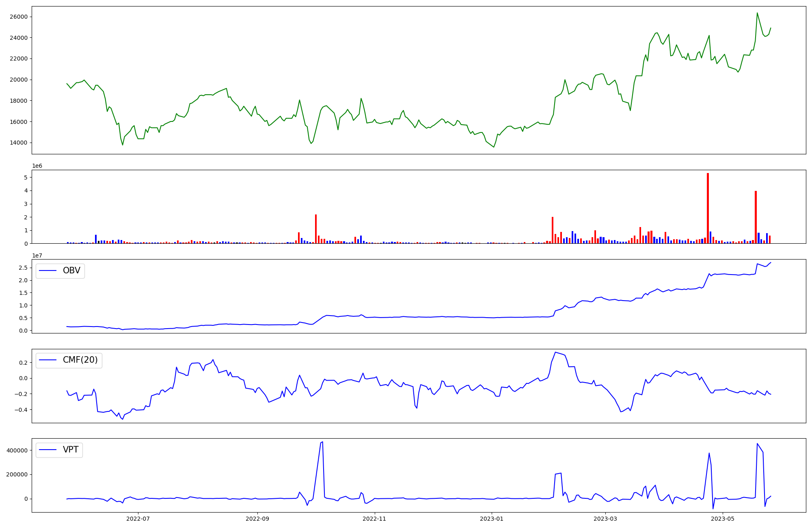This screenshot has width=812, height=528.
Task: Click the blue line sample in VPT legend
Action: pyautogui.click(x=48, y=450)
